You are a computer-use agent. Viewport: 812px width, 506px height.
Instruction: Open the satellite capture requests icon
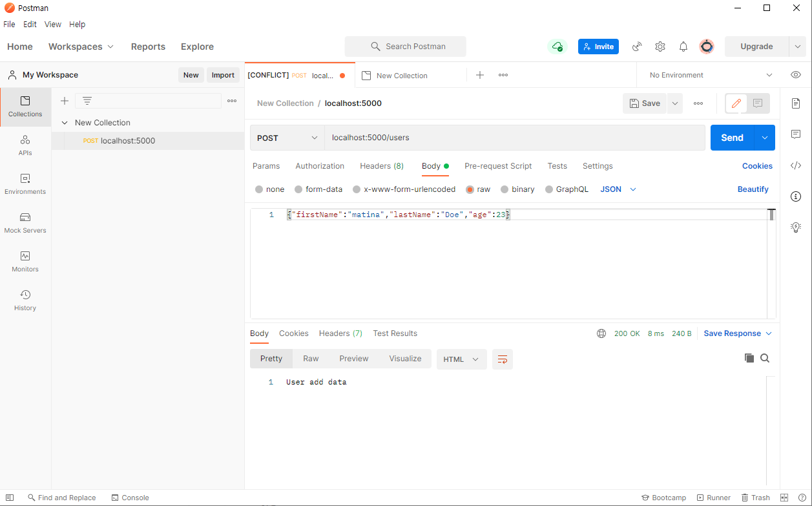click(x=637, y=47)
